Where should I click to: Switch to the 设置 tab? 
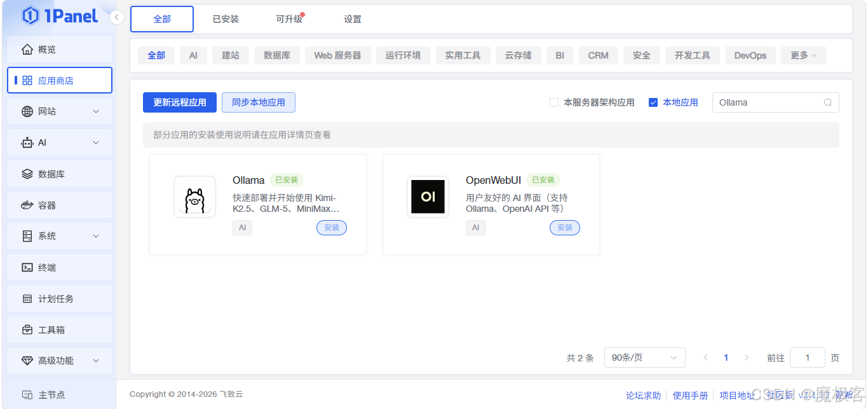pyautogui.click(x=353, y=19)
